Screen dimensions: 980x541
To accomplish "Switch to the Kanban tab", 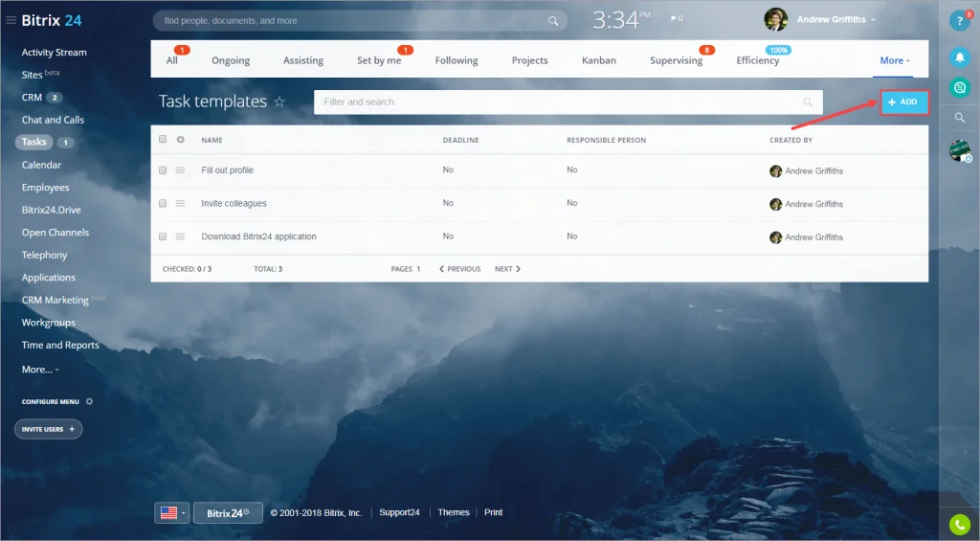I will point(599,60).
